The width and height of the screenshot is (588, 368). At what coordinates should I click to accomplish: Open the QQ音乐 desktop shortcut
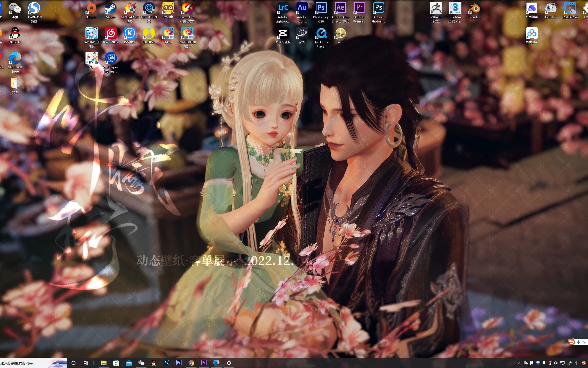coord(149,36)
